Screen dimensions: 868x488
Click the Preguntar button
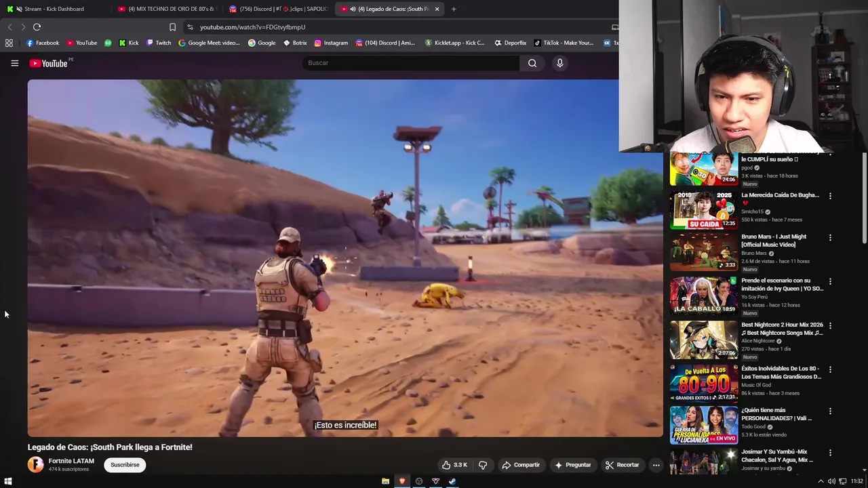pos(573,465)
